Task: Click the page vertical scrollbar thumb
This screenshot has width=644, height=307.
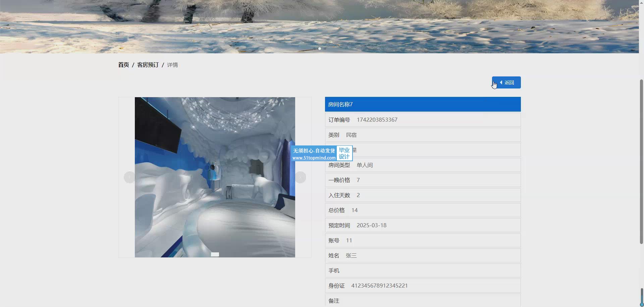Action: pyautogui.click(x=641, y=161)
